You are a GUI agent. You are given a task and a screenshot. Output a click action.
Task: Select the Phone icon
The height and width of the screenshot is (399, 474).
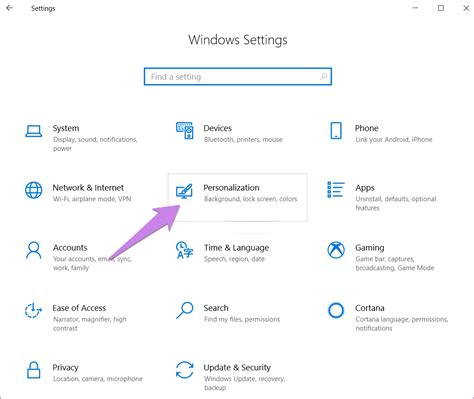[336, 130]
